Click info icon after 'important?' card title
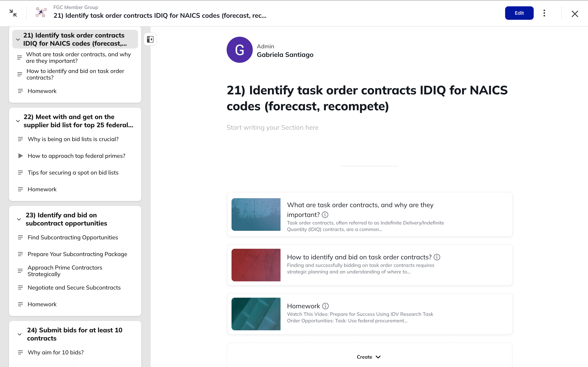This screenshot has width=588, height=367. click(x=325, y=215)
